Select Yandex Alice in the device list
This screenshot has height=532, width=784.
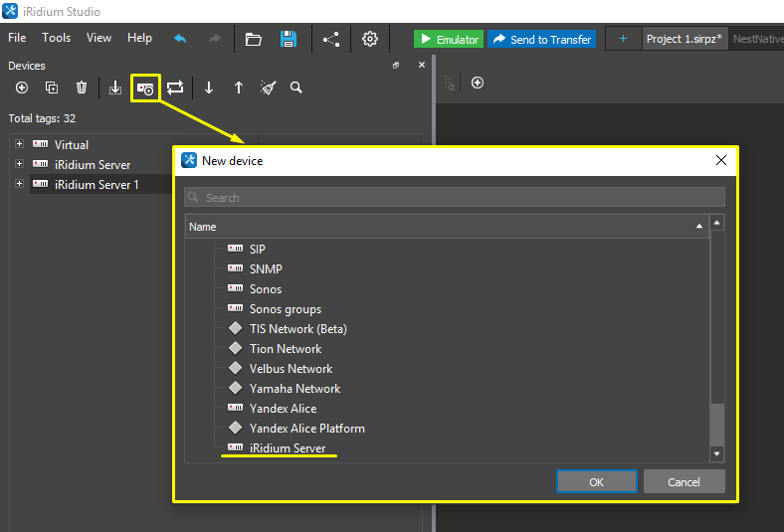(283, 409)
